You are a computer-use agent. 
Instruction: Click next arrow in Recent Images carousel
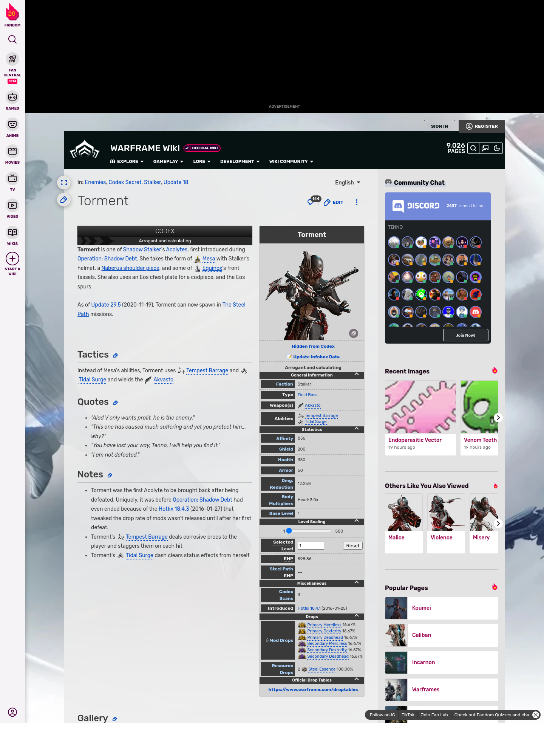point(498,418)
